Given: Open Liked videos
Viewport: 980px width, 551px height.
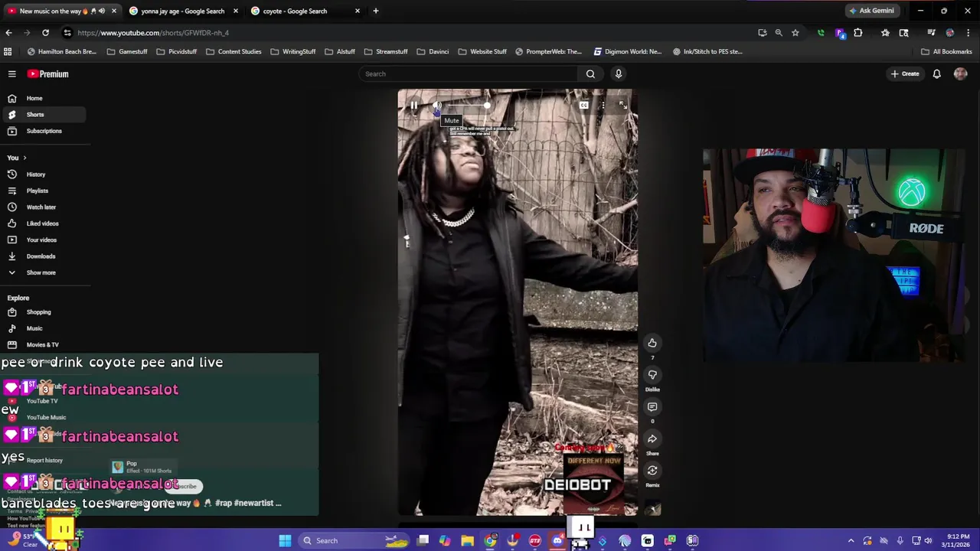Looking at the screenshot, I should [43, 223].
